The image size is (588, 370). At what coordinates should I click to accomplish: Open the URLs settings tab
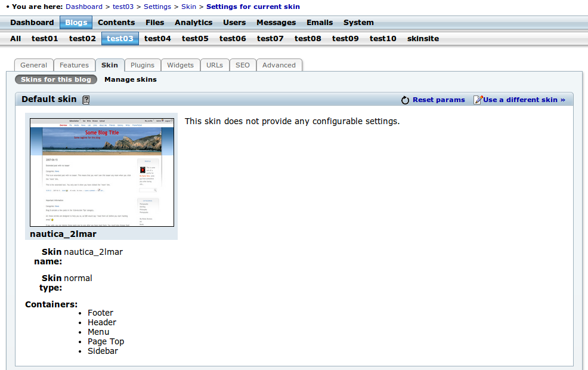[215, 65]
